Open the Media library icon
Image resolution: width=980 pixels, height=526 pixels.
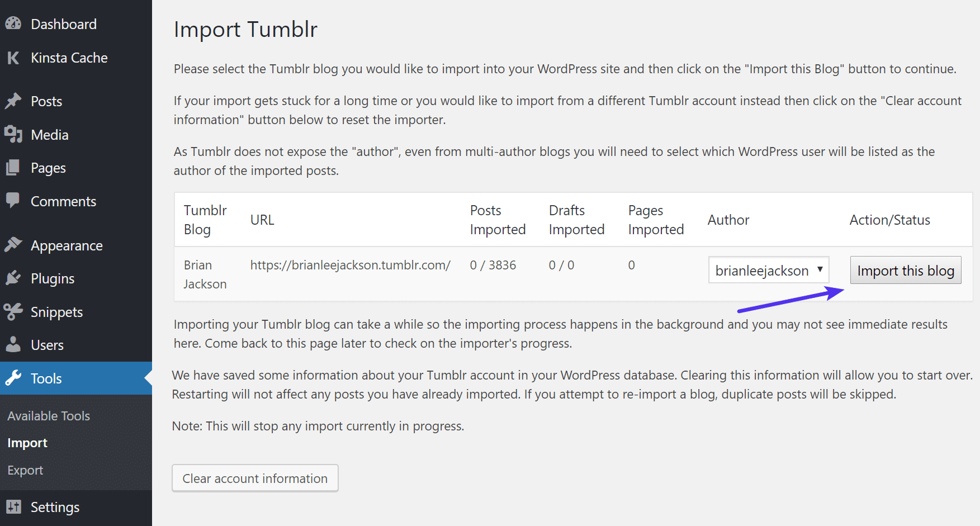pyautogui.click(x=14, y=134)
